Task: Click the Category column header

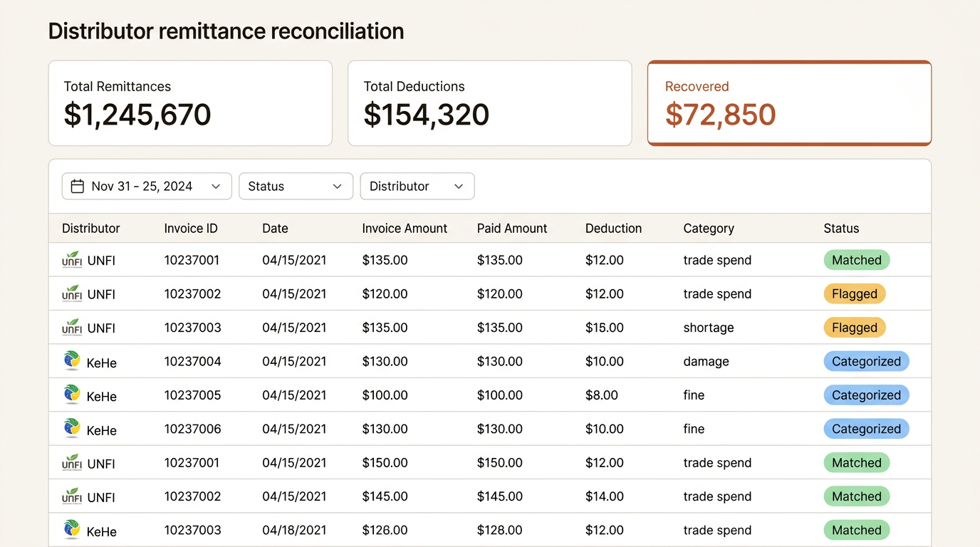Action: pyautogui.click(x=708, y=229)
